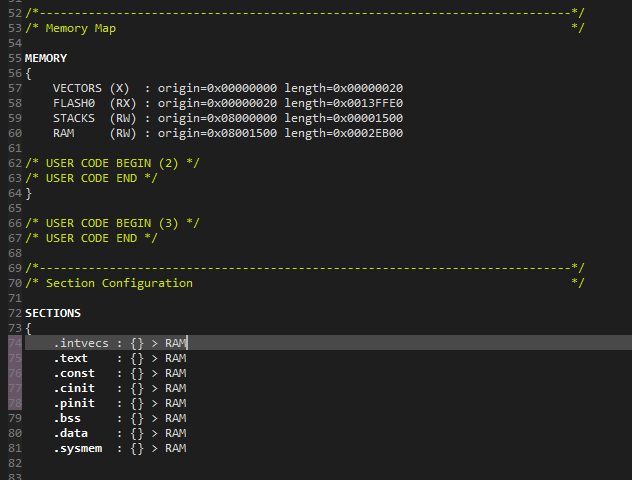Click USER CODE BEGIN (3) comment
632x480 pixels.
coord(112,223)
